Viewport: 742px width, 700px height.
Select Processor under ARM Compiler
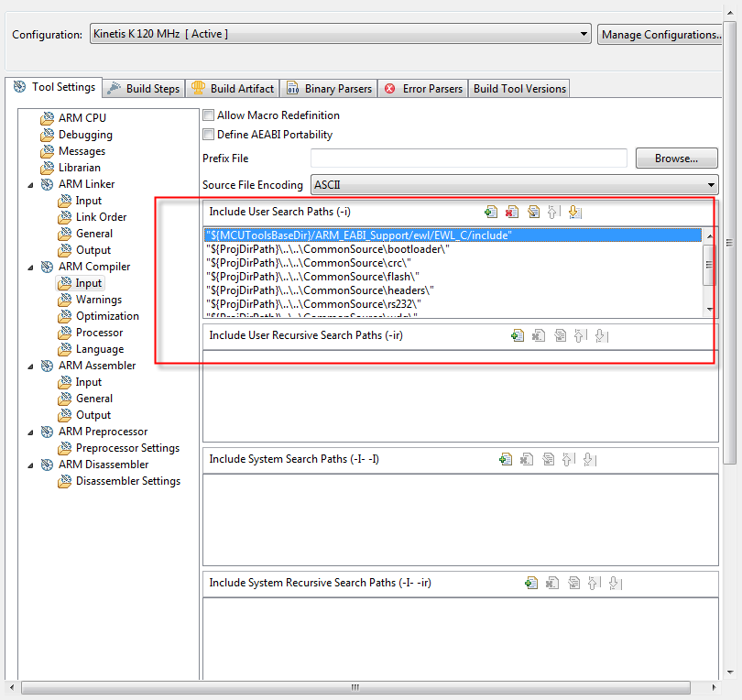[99, 333]
